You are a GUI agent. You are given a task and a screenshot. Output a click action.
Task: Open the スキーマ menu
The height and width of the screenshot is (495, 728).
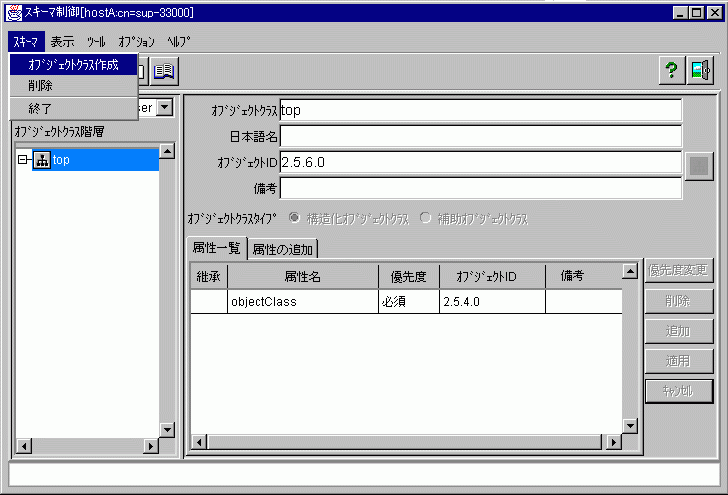(x=26, y=42)
